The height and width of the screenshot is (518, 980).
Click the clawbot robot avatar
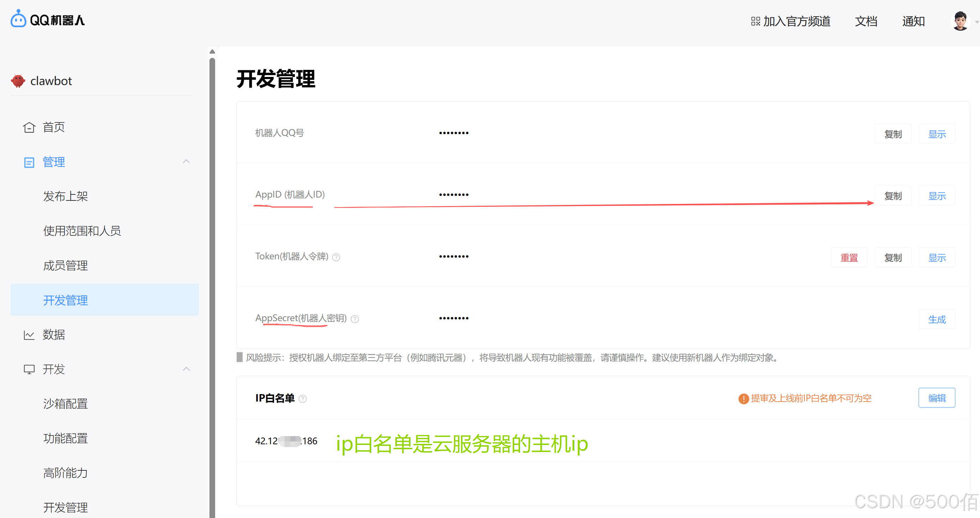pyautogui.click(x=17, y=81)
